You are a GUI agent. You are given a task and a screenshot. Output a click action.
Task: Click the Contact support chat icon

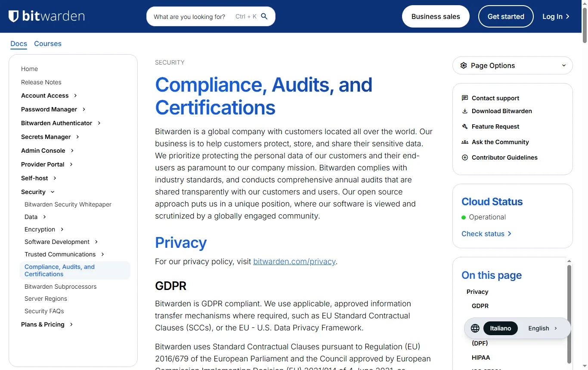point(465,98)
